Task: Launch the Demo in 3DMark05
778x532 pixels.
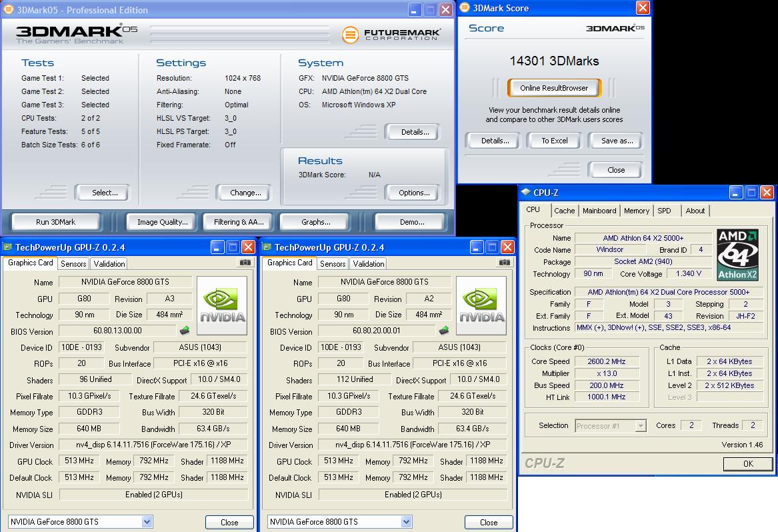Action: point(412,222)
